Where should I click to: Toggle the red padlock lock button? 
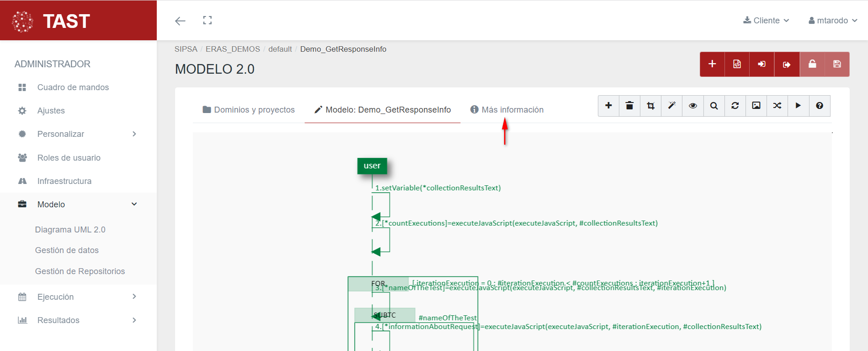pyautogui.click(x=812, y=64)
